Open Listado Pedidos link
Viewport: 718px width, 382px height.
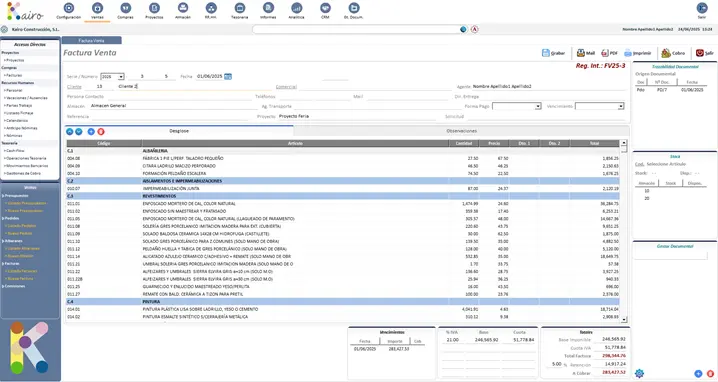21,226
